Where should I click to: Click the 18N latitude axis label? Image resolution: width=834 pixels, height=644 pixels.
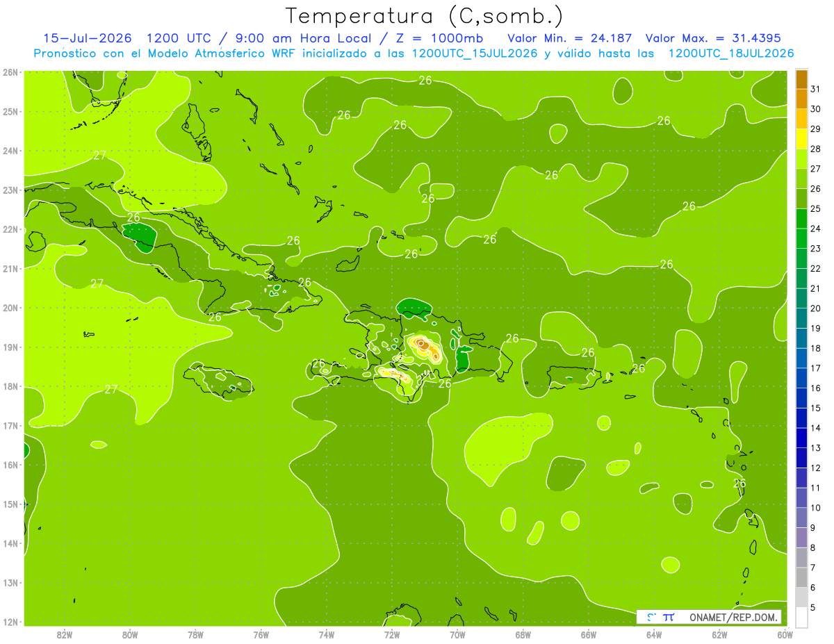[10, 386]
